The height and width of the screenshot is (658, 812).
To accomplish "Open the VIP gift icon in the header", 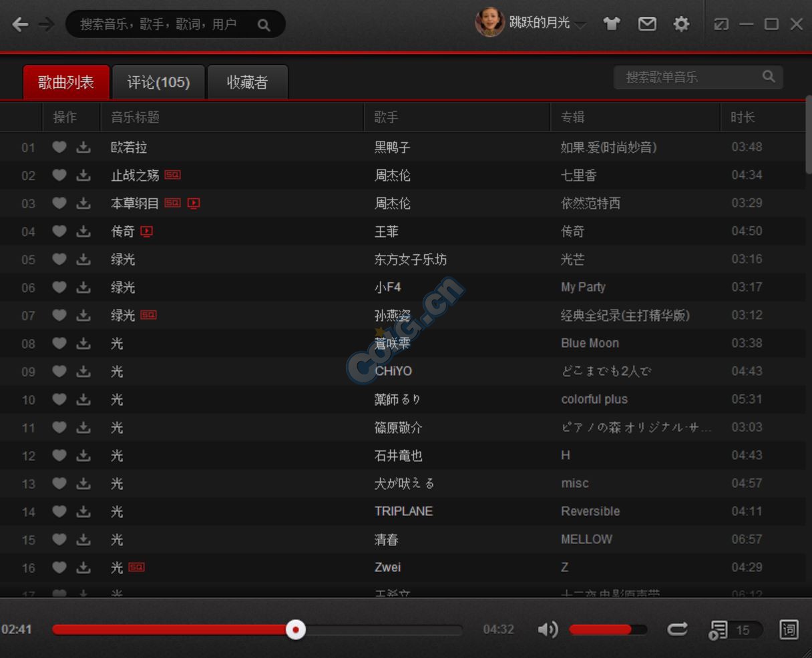I will [613, 23].
